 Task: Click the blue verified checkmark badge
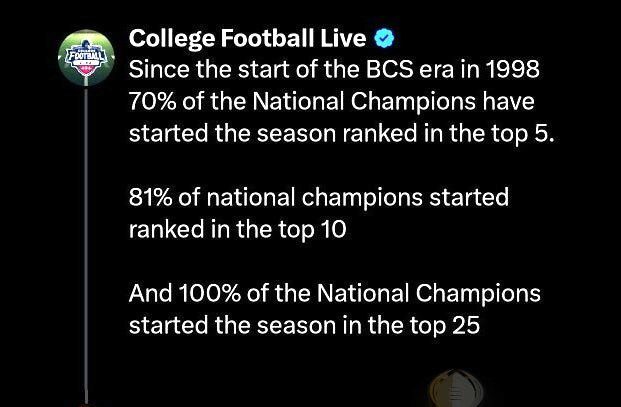384,38
